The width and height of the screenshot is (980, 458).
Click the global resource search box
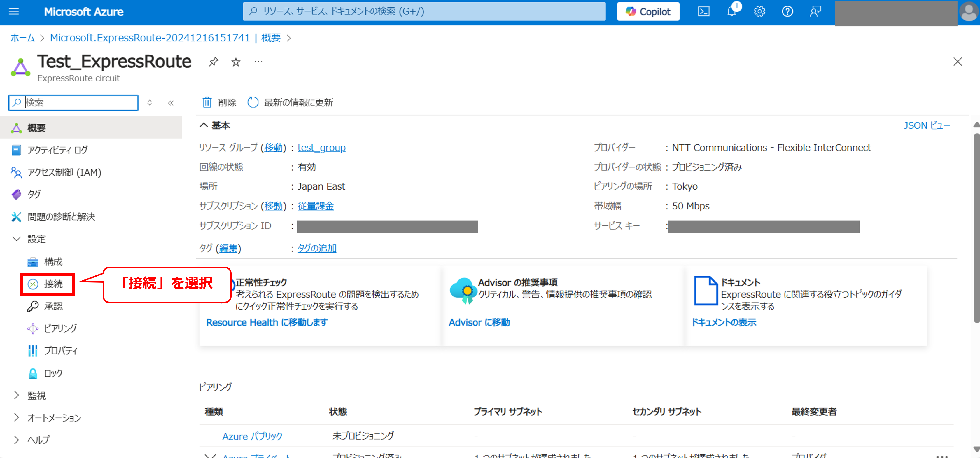tap(424, 11)
